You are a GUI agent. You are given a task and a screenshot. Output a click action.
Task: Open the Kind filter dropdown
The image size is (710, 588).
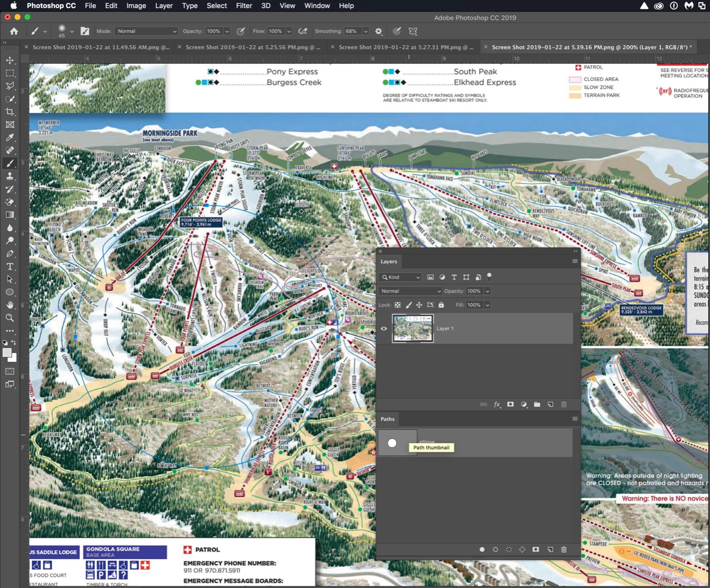point(401,277)
